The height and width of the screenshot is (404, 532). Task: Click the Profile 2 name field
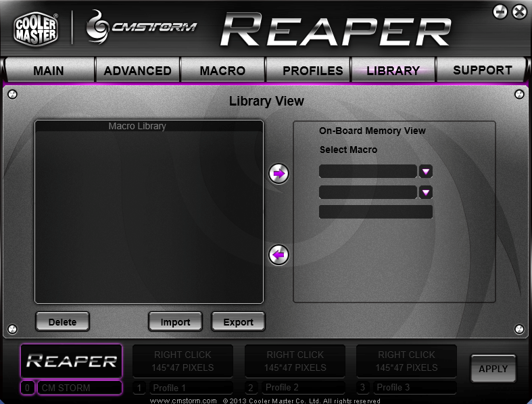[304, 387]
